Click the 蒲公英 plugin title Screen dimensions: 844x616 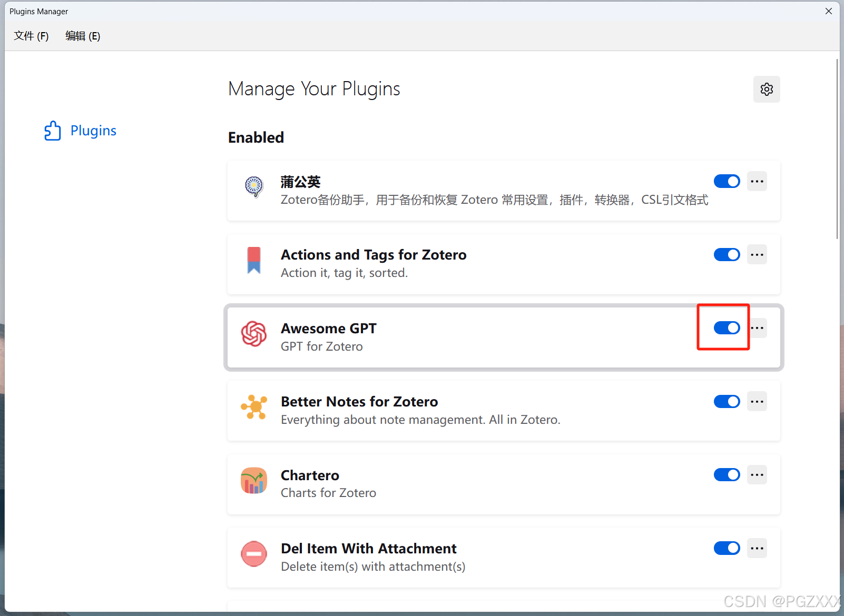300,182
